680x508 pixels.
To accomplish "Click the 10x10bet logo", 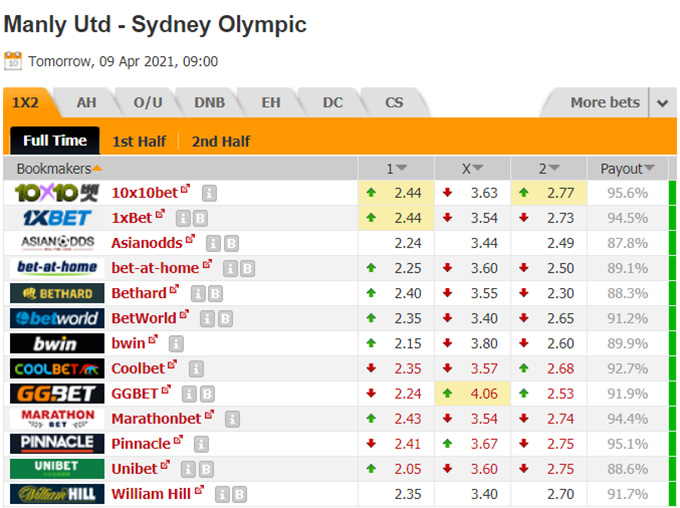I will [x=57, y=193].
